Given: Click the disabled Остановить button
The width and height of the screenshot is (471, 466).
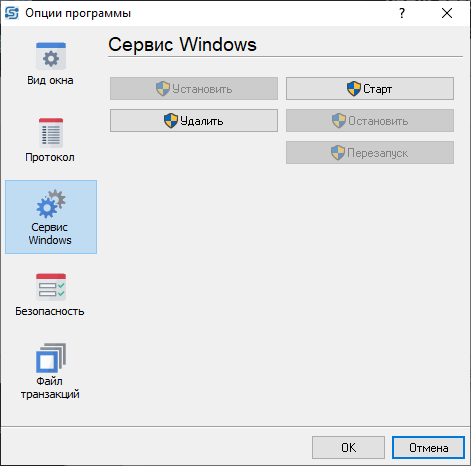Looking at the screenshot, I should click(x=370, y=121).
